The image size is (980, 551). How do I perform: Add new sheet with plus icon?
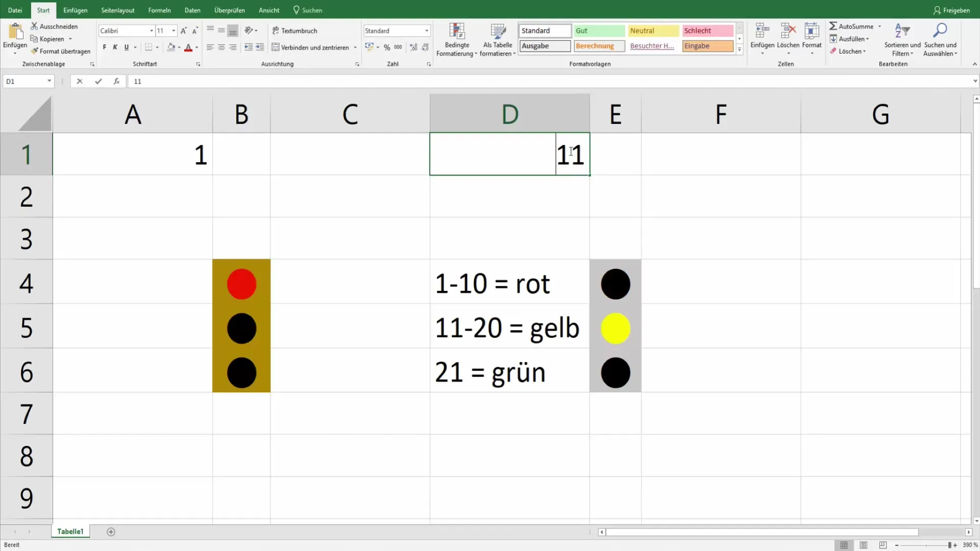point(111,532)
